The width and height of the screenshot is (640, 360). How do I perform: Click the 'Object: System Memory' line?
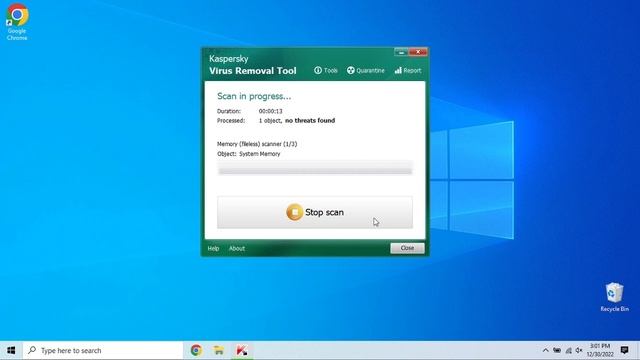coord(249,154)
